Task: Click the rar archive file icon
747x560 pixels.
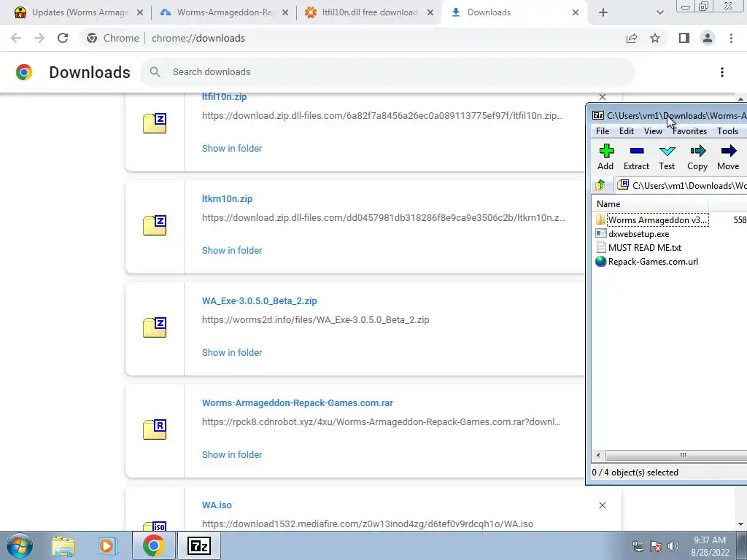Action: [x=155, y=429]
